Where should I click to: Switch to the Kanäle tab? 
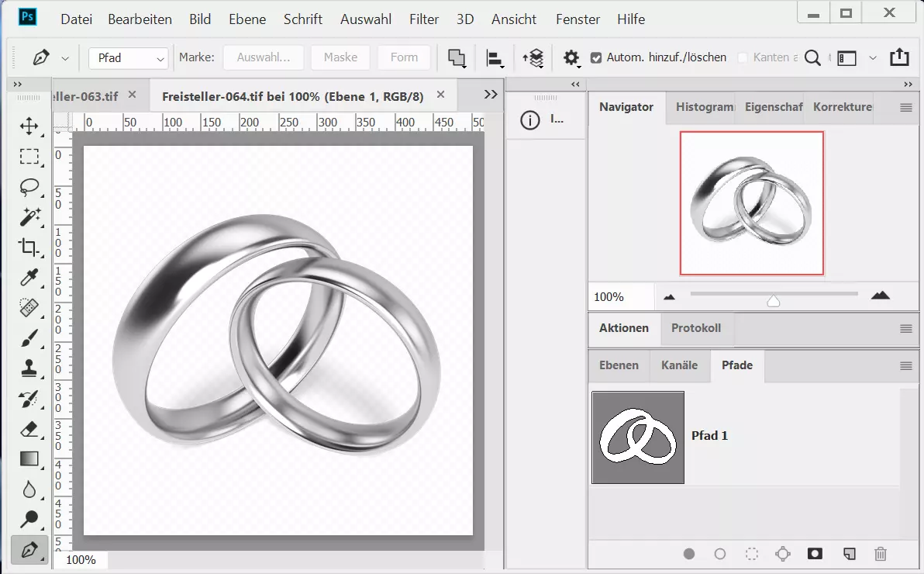click(x=680, y=365)
